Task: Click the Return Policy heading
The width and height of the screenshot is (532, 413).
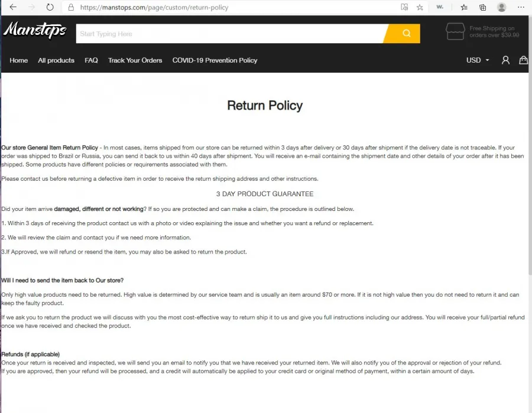Action: tap(265, 105)
